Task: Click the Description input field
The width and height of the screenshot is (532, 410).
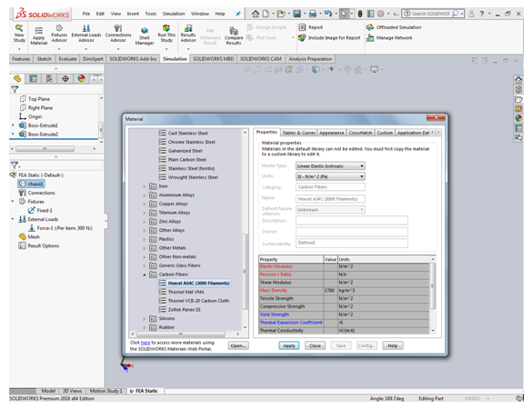Action: [x=352, y=221]
